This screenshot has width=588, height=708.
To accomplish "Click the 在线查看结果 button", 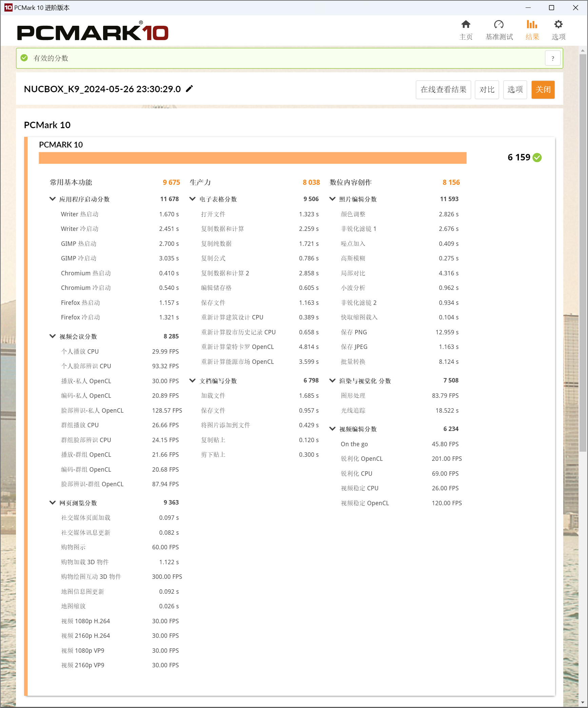I will click(443, 90).
